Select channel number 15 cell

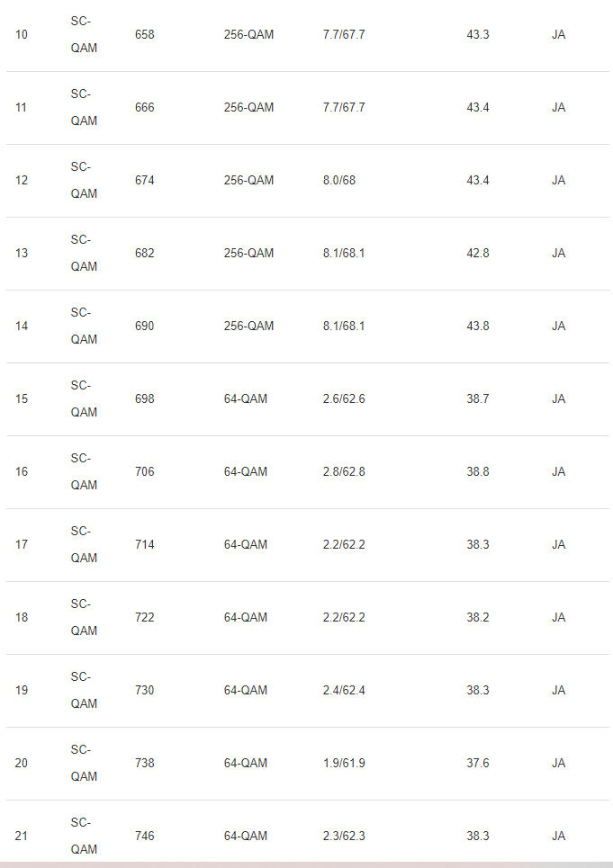point(22,399)
